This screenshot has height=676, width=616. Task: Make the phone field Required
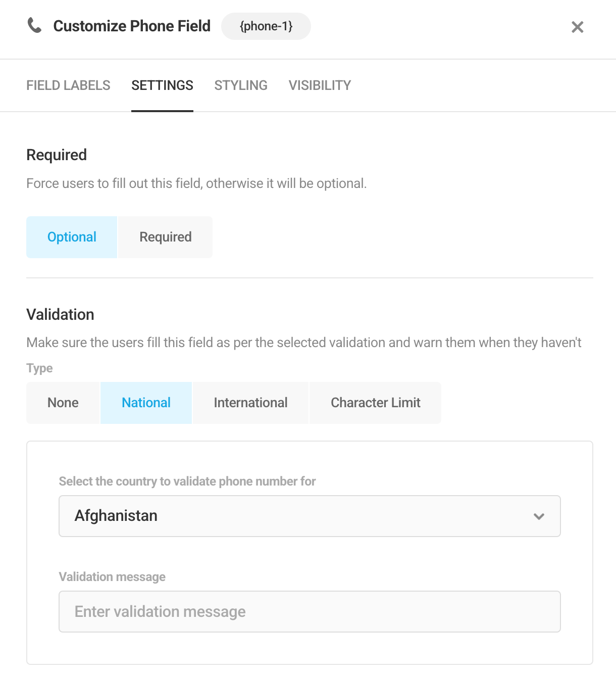(x=166, y=237)
